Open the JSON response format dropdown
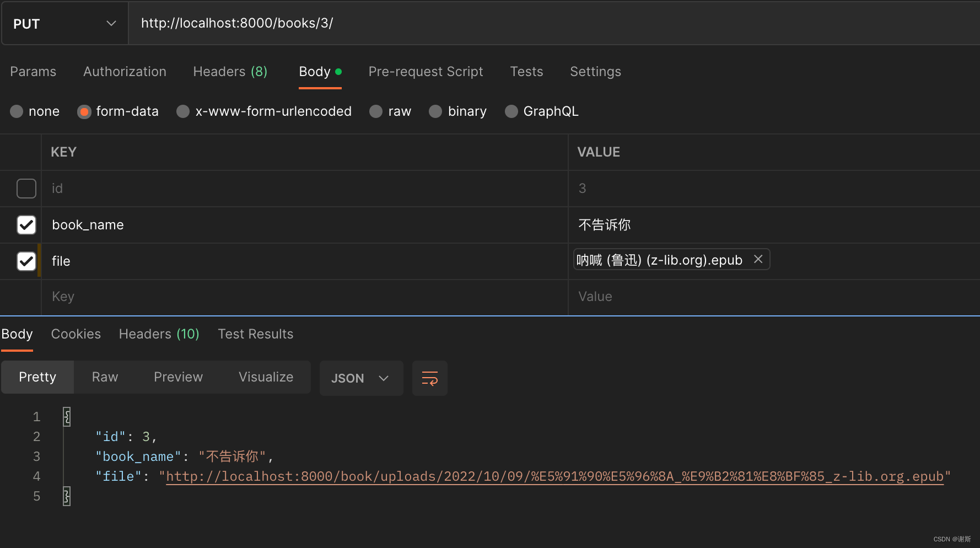The height and width of the screenshot is (548, 980). [361, 378]
